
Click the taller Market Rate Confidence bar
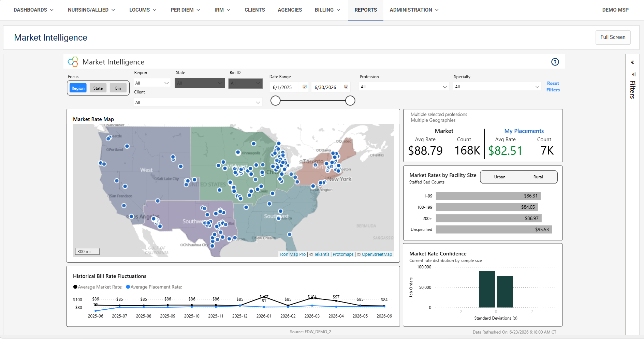point(487,289)
